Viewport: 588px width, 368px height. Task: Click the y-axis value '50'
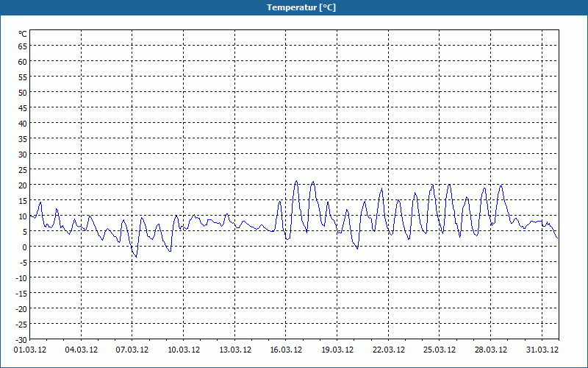pos(23,93)
